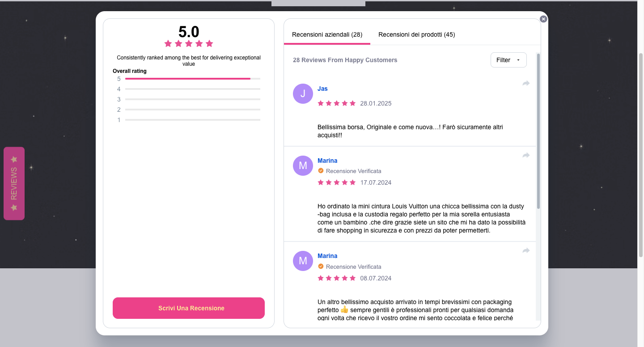
Task: Share Marina's 17.07.2024 review
Action: click(x=526, y=155)
